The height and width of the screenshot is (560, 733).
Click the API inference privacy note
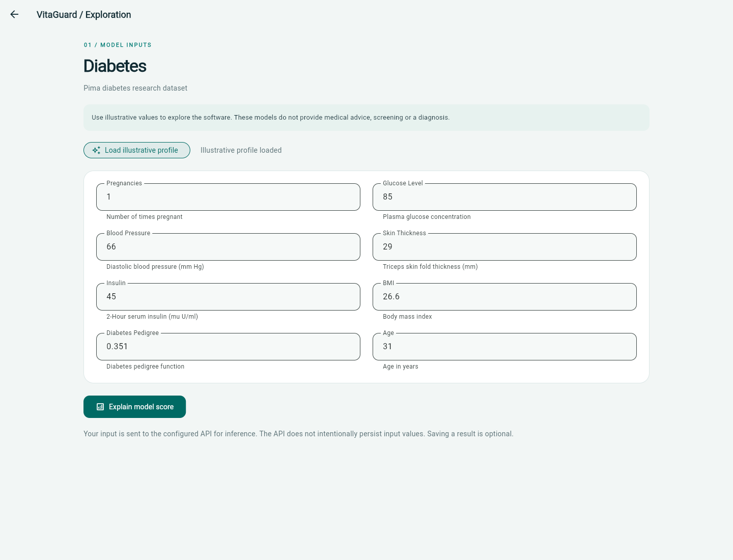(x=298, y=434)
